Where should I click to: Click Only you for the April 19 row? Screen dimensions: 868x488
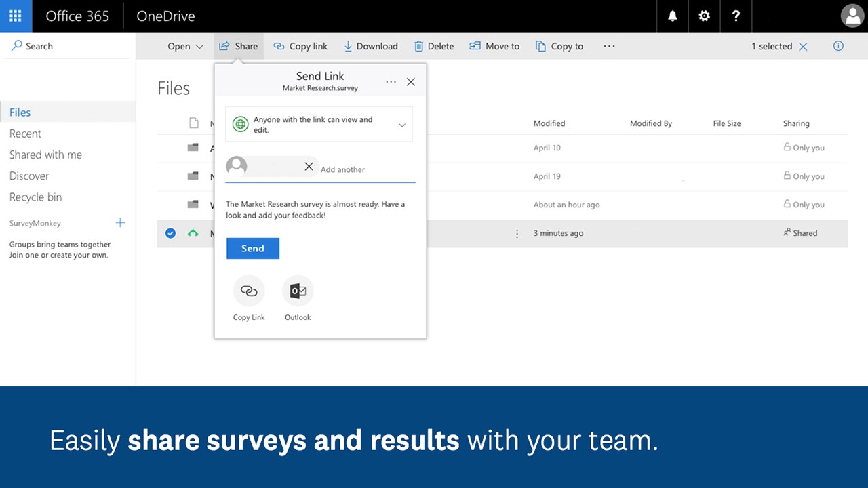(x=804, y=176)
